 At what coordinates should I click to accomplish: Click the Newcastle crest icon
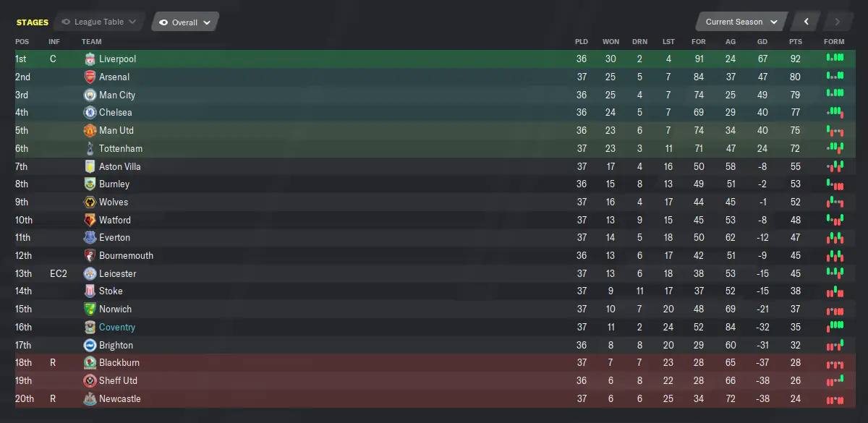tap(90, 398)
